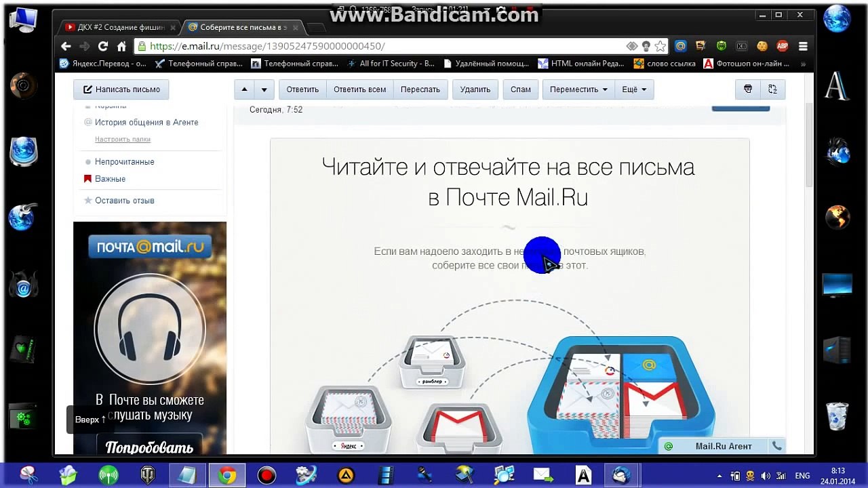The height and width of the screenshot is (488, 868).
Task: Bookmark this page with the star icon
Action: click(x=660, y=46)
